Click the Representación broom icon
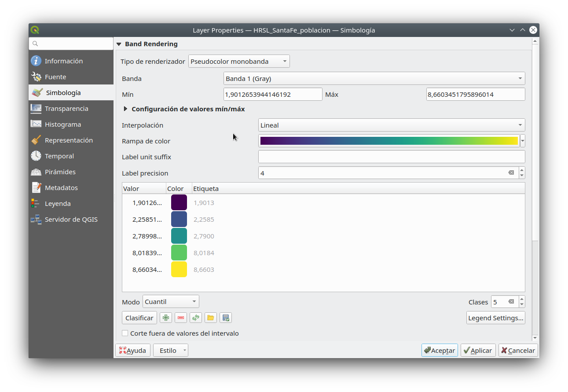Viewport: 568px width, 392px height. (x=36, y=140)
